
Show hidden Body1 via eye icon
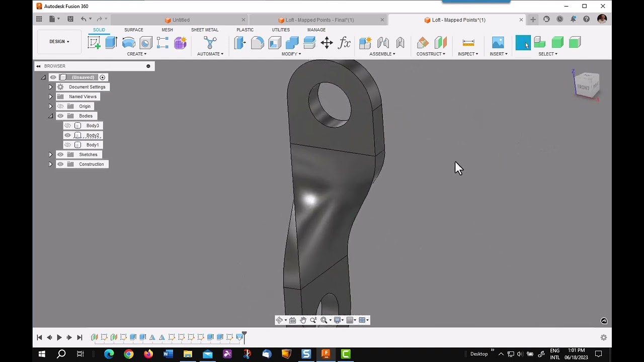coord(67,145)
